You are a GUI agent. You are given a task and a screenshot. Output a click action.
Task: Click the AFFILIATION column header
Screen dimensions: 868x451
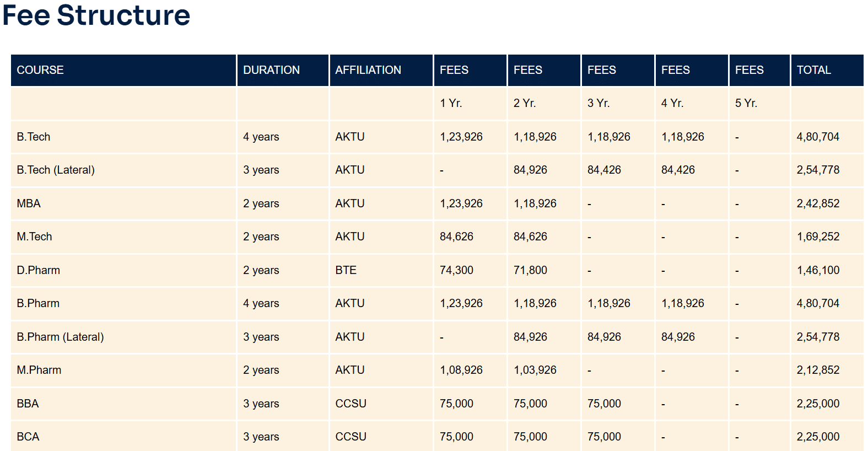pyautogui.click(x=368, y=70)
